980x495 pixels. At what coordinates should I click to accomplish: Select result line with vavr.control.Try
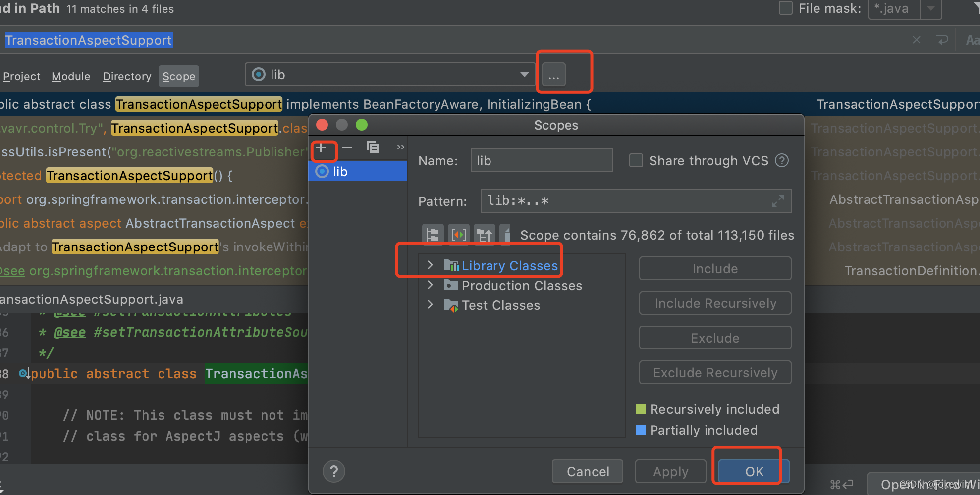point(154,128)
